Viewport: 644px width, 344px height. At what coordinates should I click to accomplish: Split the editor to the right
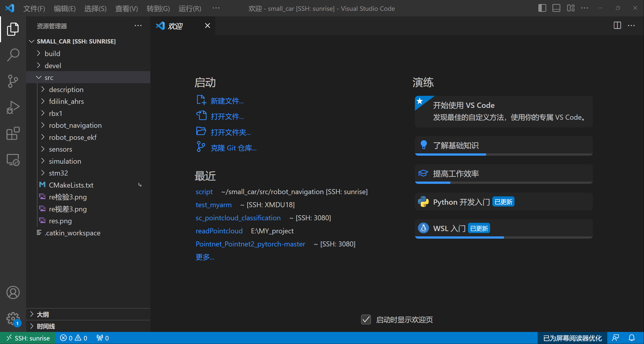click(617, 25)
